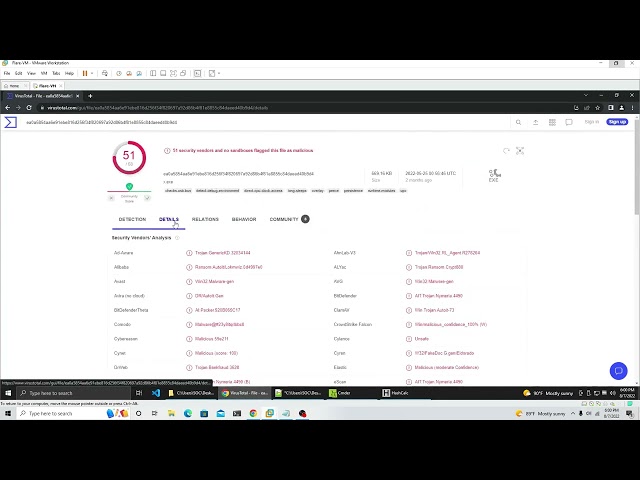Click the orange pause VM icon
640x480 pixels.
click(85, 73)
